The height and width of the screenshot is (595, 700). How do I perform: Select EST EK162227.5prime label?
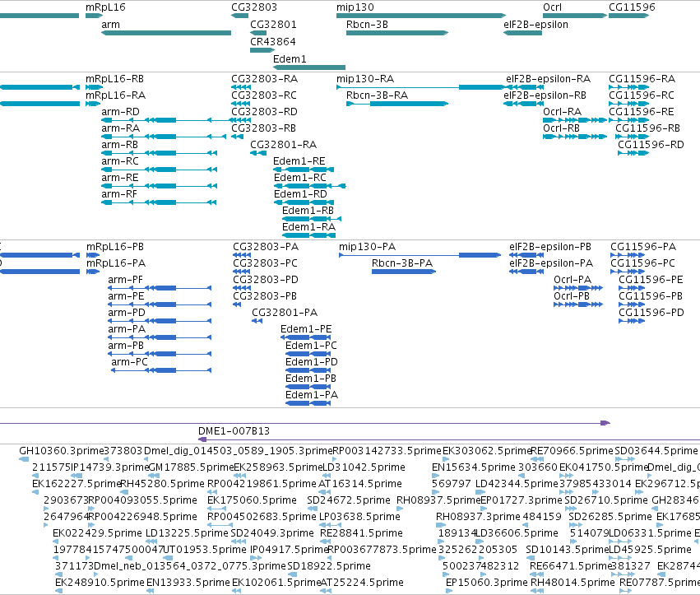pos(76,484)
